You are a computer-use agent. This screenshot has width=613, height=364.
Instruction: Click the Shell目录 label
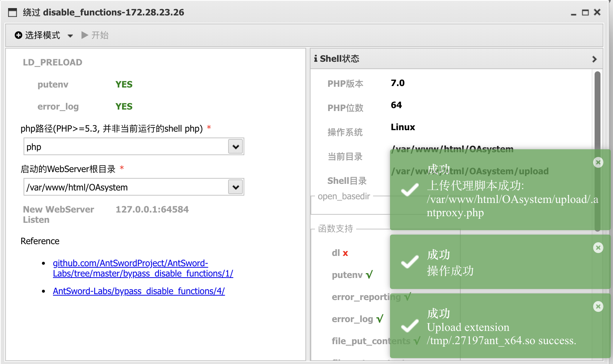click(x=347, y=181)
